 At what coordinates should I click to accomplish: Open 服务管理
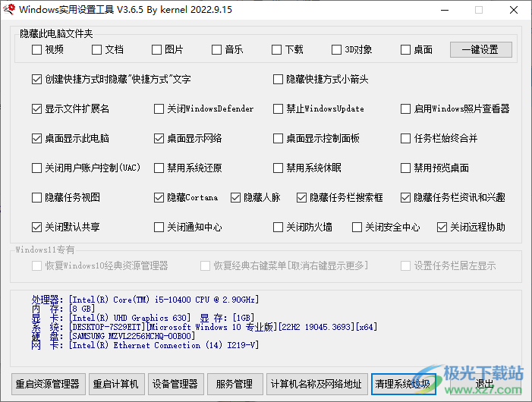(235, 384)
